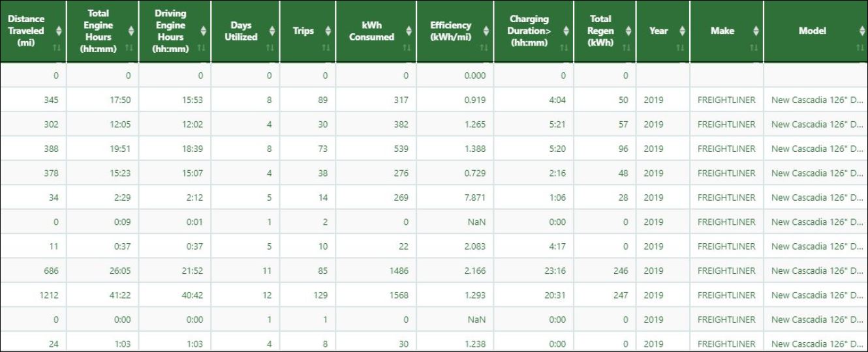Click kWh consumed value 269
Image resolution: width=868 pixels, height=352 pixels.
click(401, 198)
